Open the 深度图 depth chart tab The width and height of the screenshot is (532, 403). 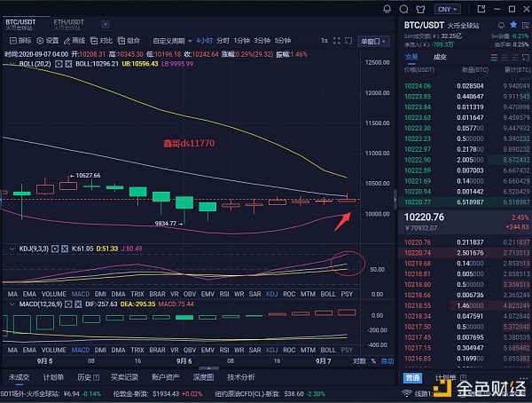point(203,377)
